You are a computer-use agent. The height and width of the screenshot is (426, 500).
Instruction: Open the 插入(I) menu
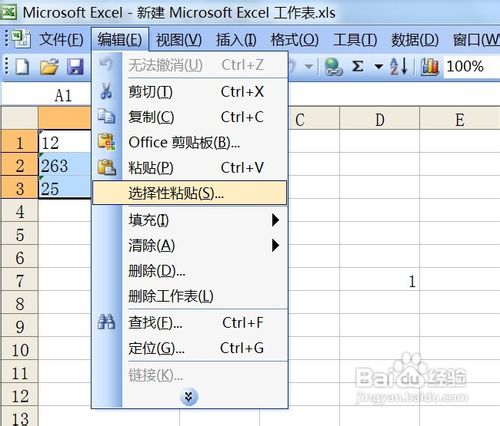click(236, 40)
